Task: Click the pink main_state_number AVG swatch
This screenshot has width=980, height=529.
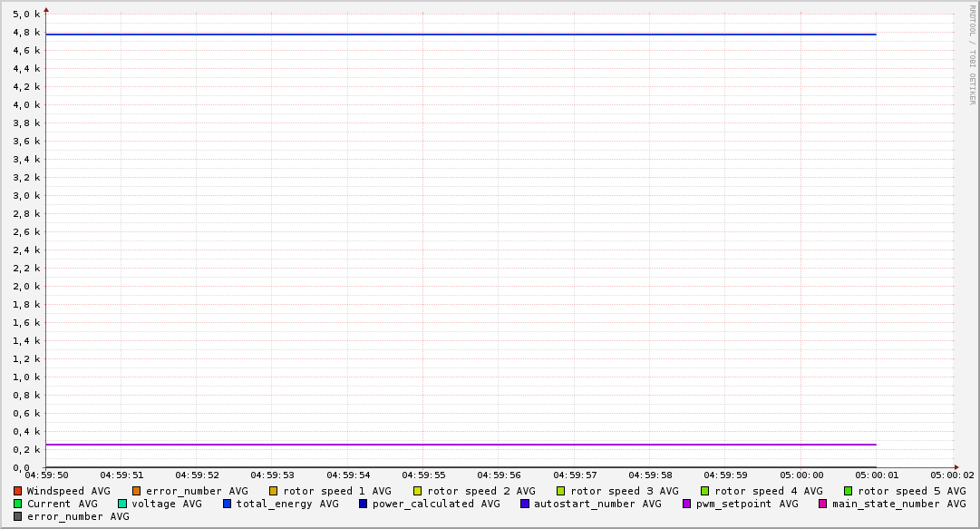Action: point(823,504)
